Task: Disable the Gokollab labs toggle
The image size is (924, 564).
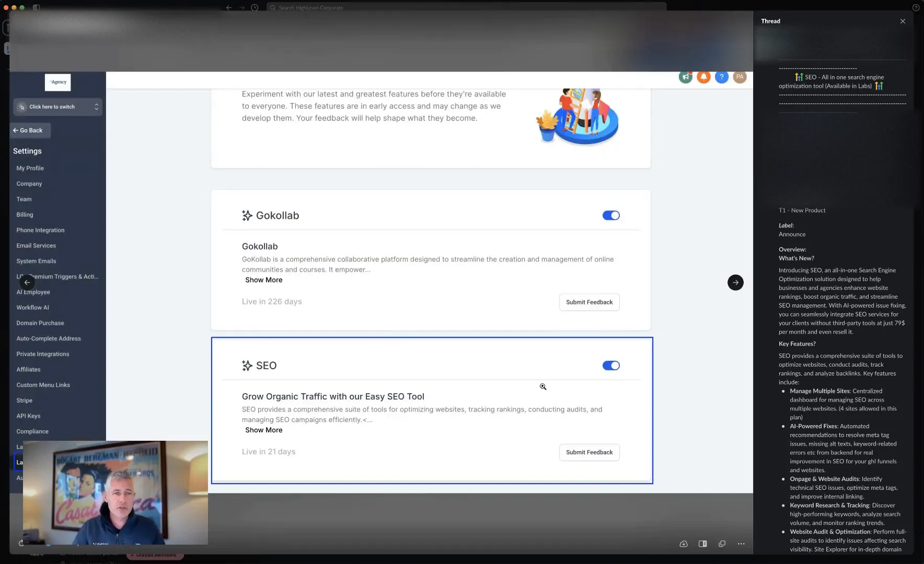Action: pyautogui.click(x=611, y=216)
